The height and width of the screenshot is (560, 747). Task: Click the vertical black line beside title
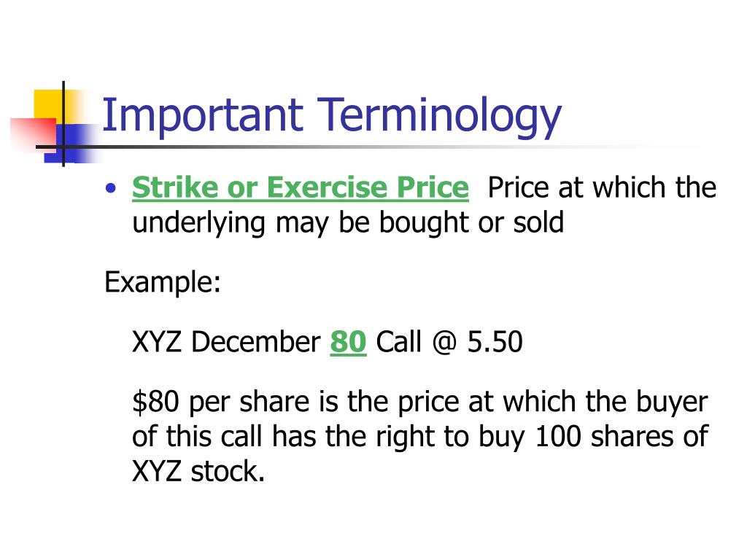tap(63, 124)
